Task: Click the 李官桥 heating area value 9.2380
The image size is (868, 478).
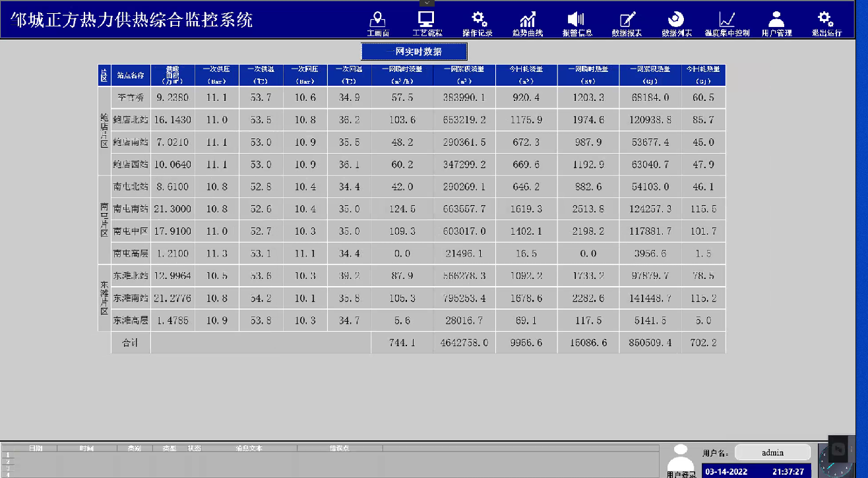Action: click(x=172, y=98)
